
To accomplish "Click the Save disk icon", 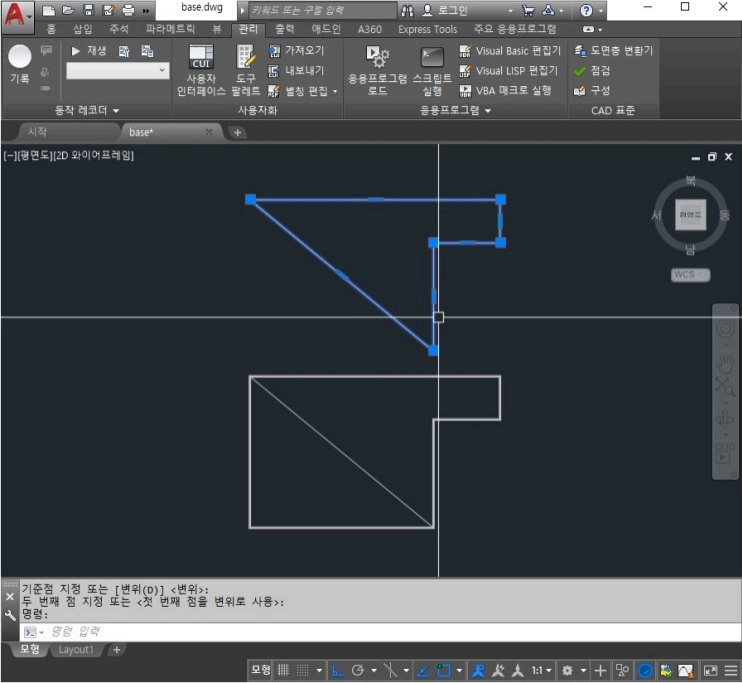I will (88, 10).
